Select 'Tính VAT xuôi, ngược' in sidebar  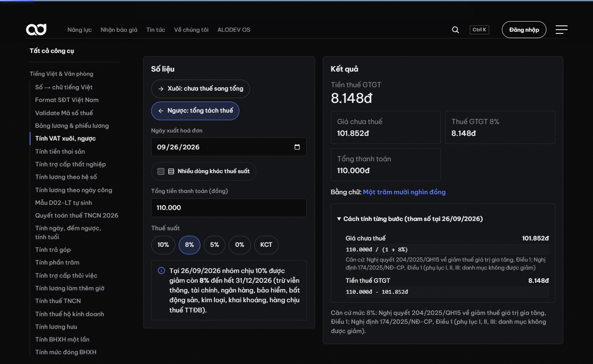66,138
